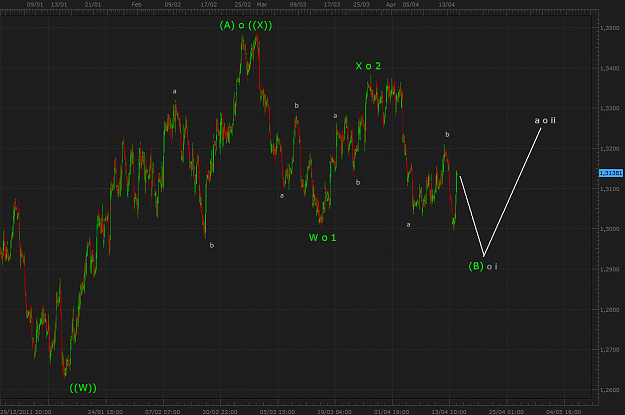
Task: Click the Feb month marker
Action: tap(137, 4)
